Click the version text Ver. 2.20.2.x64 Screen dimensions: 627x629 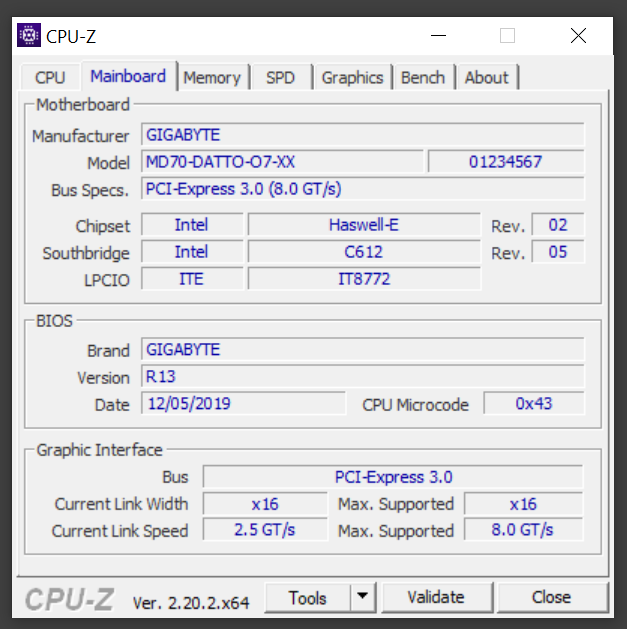191,603
